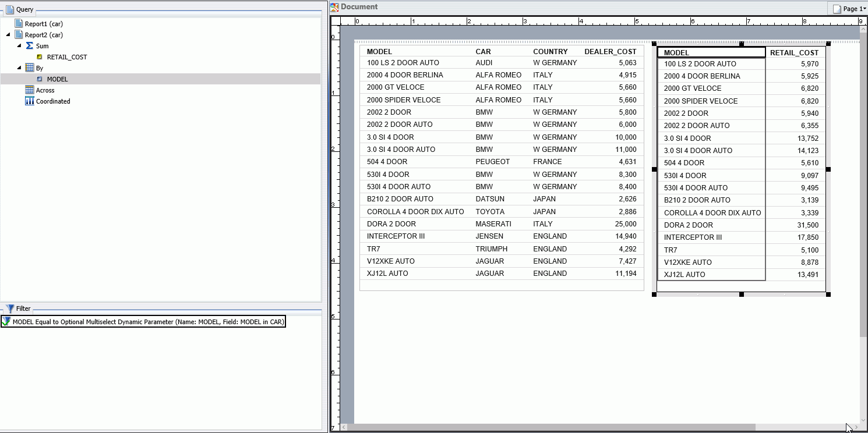Toggle the MODEL filter condition indicator
868x433 pixels.
pyautogui.click(x=5, y=321)
